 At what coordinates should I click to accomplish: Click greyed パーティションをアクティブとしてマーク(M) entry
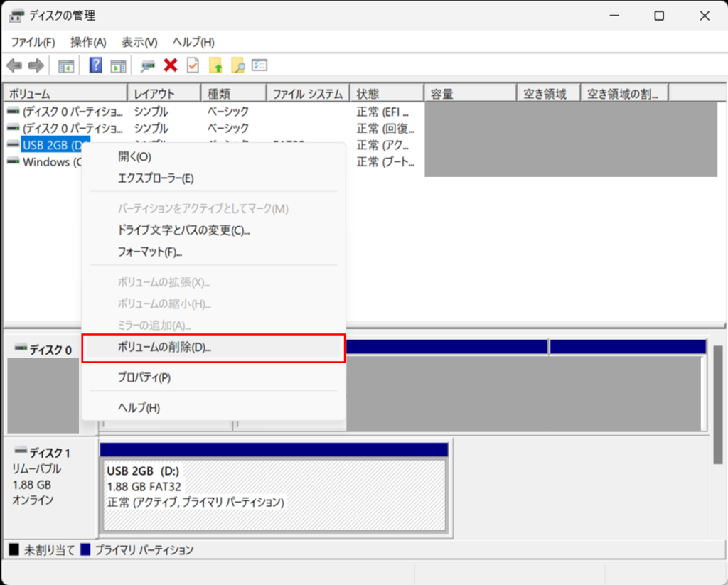[213, 208]
